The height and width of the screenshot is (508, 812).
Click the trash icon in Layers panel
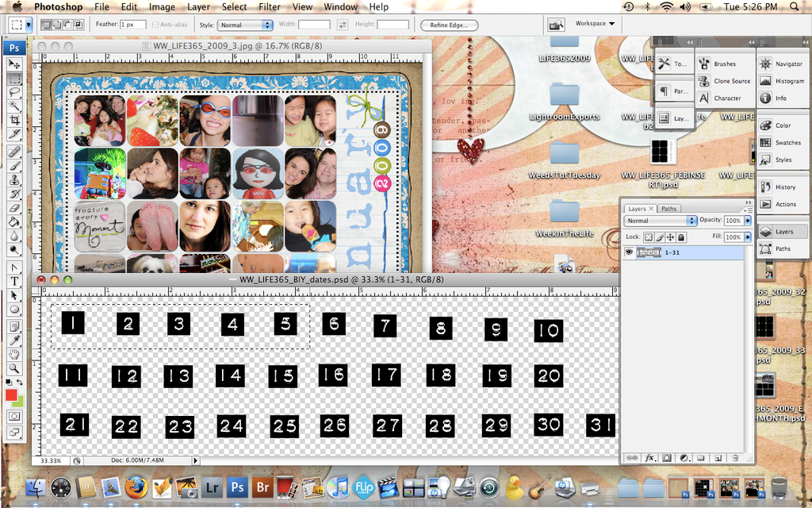pos(735,458)
